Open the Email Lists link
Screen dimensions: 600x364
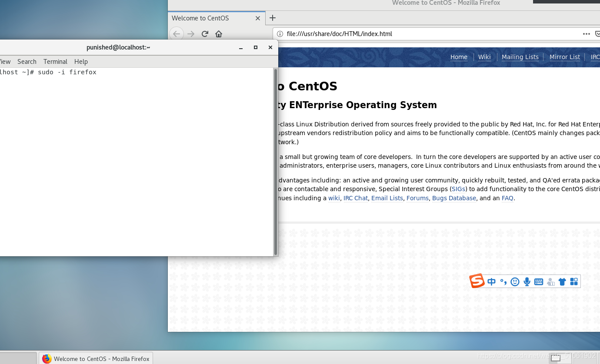387,198
